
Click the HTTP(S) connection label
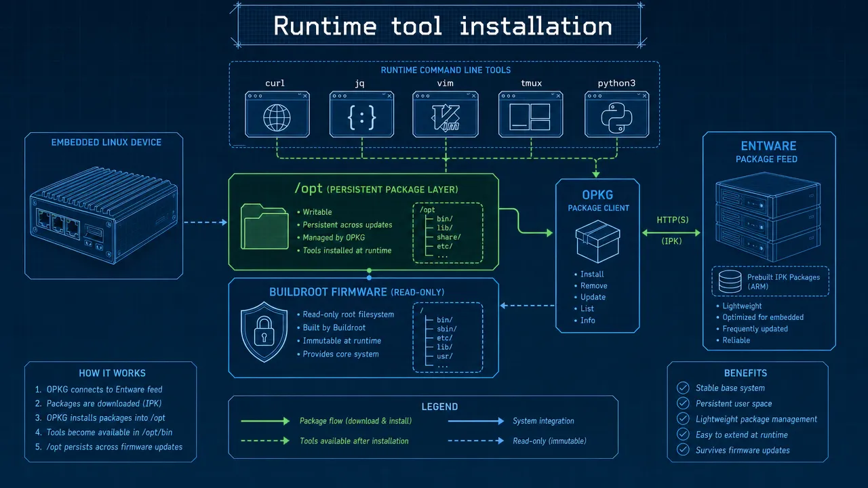pos(671,220)
